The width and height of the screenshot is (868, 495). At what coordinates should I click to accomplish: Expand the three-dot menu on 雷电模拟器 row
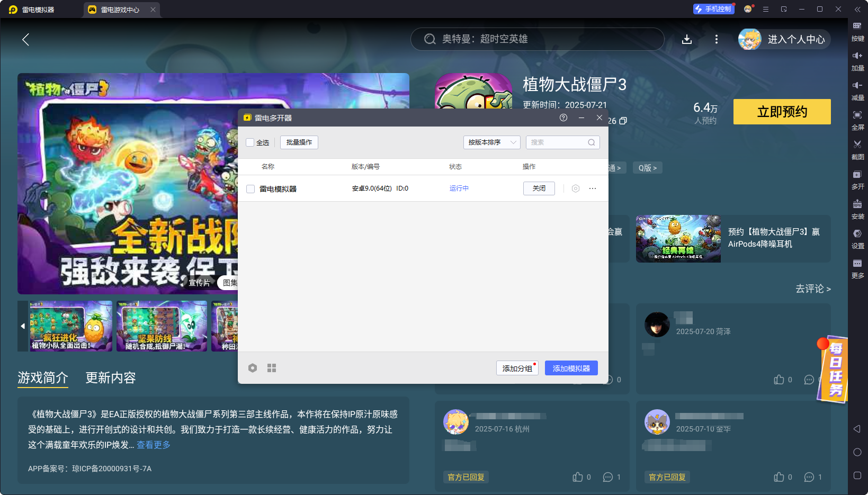[592, 188]
